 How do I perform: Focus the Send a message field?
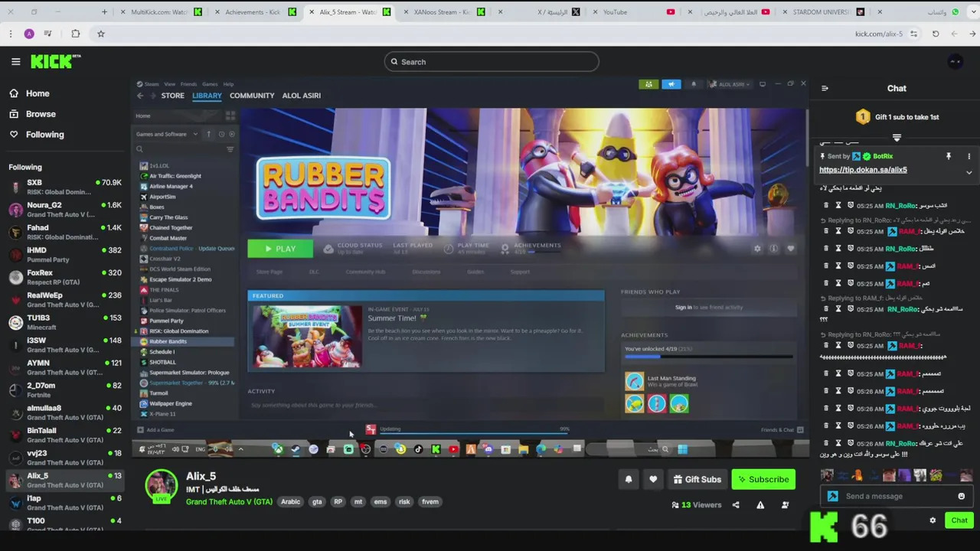pyautogui.click(x=897, y=496)
